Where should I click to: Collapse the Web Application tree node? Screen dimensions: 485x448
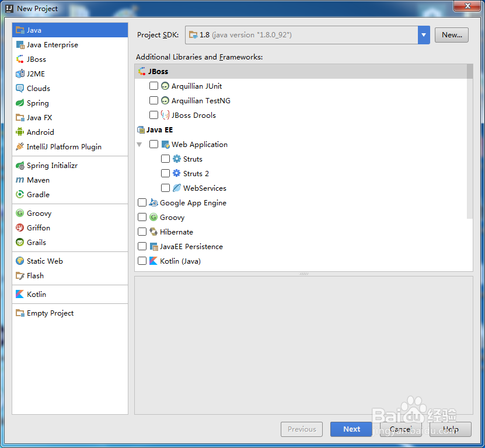(139, 145)
